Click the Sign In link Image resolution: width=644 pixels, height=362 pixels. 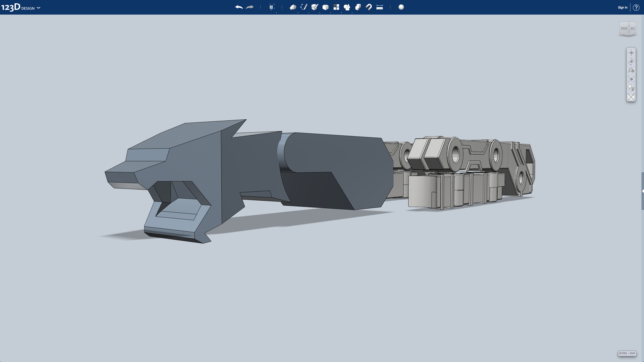point(622,7)
